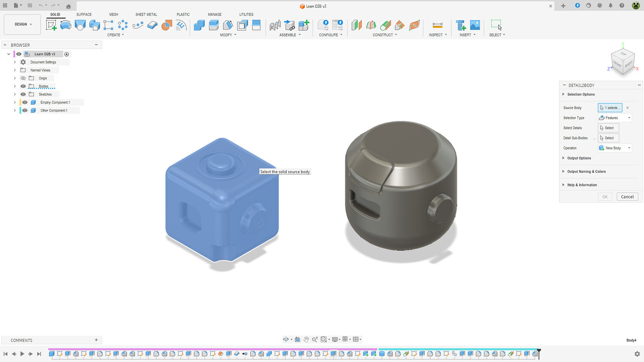This screenshot has height=362, width=644.
Task: Click the window Select tool icon
Action: (x=496, y=25)
